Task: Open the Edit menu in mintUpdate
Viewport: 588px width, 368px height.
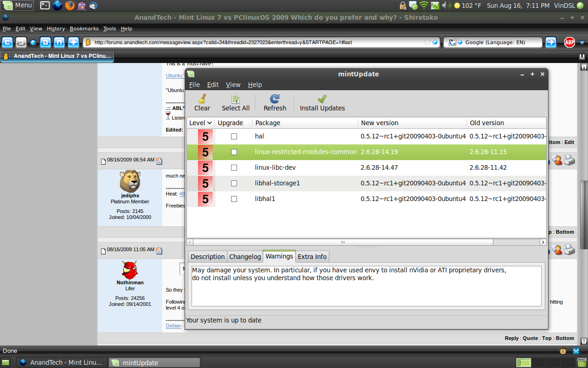Action: point(213,85)
